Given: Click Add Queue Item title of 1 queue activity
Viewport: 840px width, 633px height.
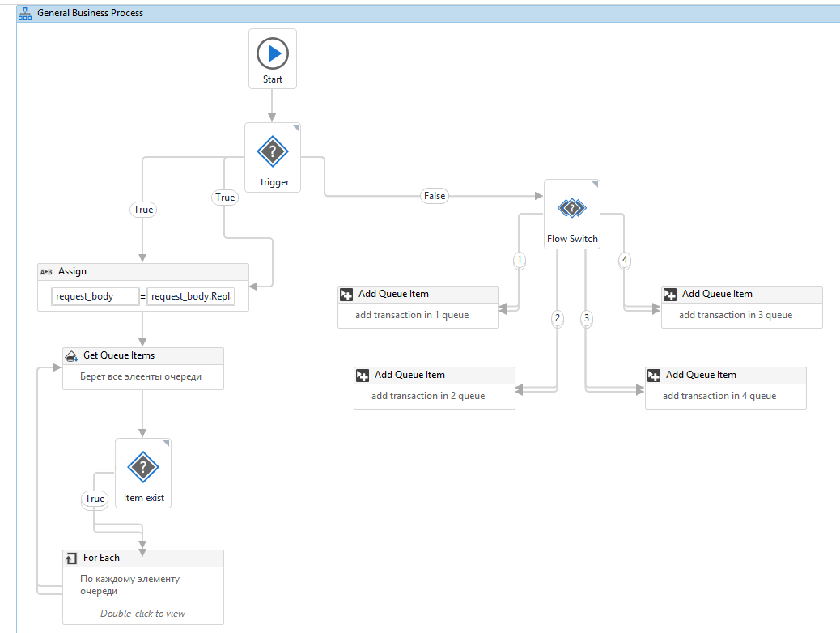Looking at the screenshot, I should (394, 294).
